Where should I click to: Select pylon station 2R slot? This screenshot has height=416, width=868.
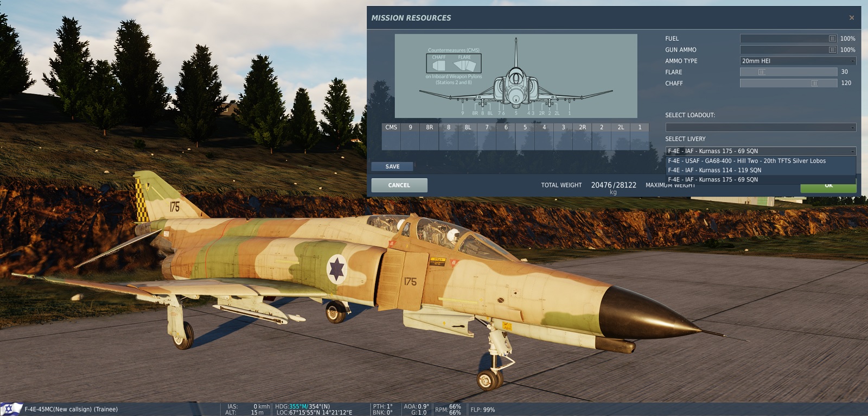pos(582,138)
